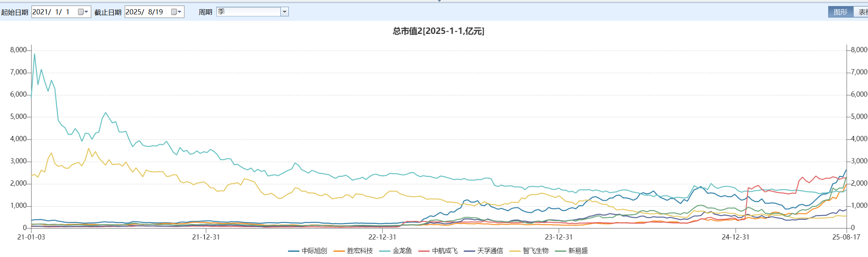Switch to the 图形 view tab
The image size is (868, 257).
pyautogui.click(x=841, y=12)
